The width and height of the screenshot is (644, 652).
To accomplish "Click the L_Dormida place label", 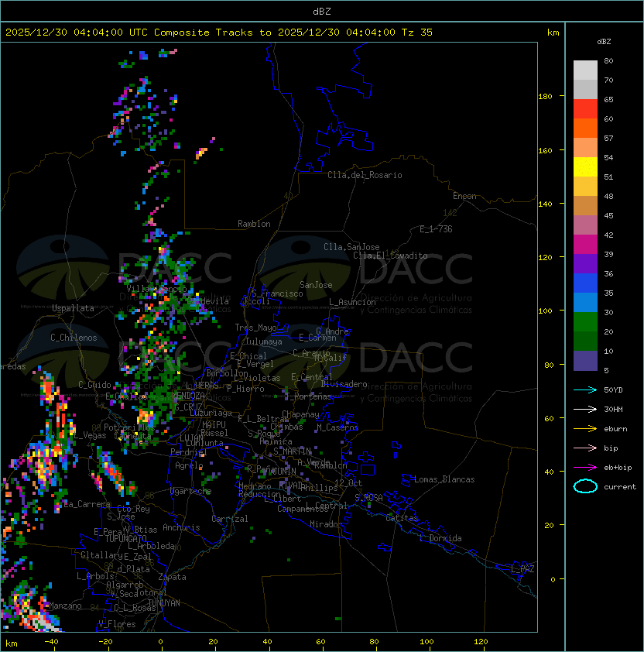I will pos(440,538).
